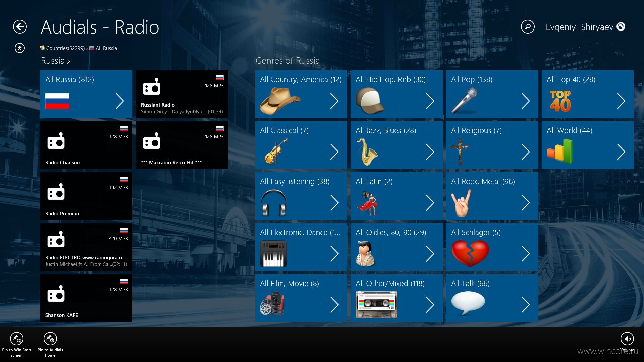Expand All Talk (66) chevron
644x362 pixels.
[x=526, y=305]
